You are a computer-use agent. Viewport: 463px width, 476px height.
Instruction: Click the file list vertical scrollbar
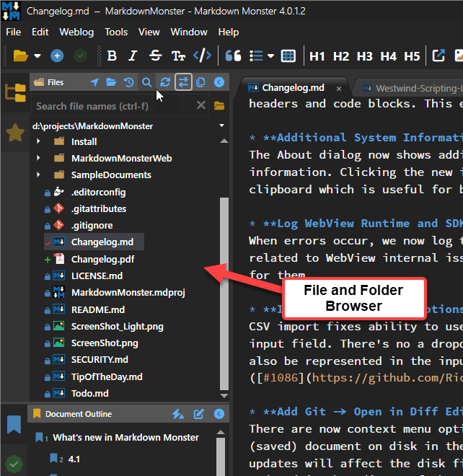coord(224,294)
